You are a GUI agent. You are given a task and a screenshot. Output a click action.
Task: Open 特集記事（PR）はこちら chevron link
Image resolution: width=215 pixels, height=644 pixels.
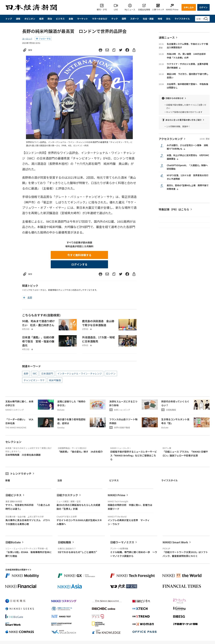click(x=175, y=209)
